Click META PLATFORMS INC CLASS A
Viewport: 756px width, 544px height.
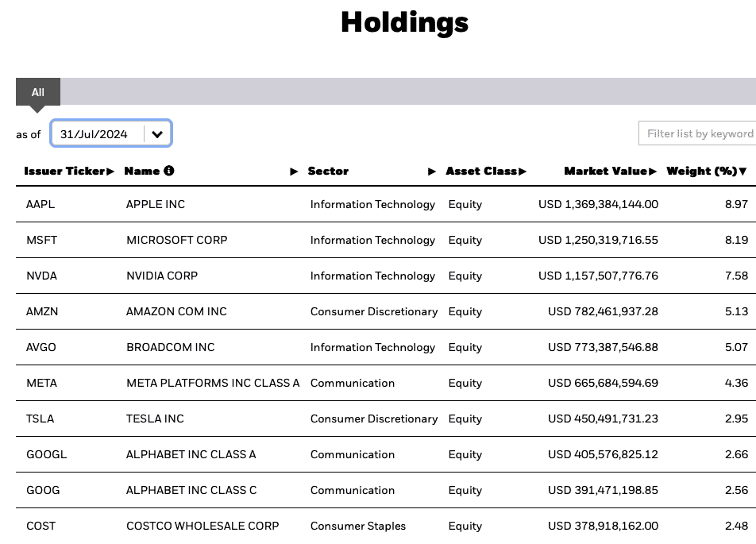click(213, 383)
